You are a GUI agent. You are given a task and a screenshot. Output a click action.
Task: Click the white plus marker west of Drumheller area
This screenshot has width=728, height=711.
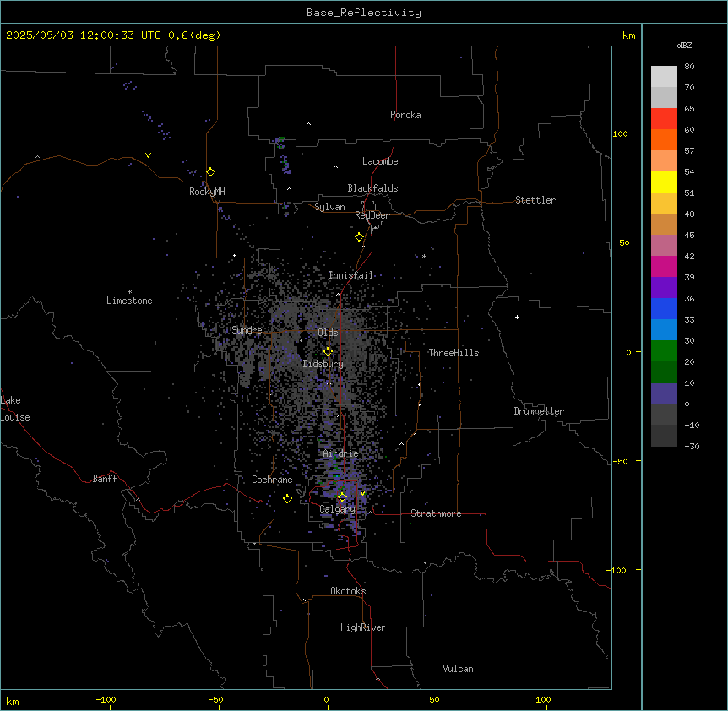click(x=517, y=317)
